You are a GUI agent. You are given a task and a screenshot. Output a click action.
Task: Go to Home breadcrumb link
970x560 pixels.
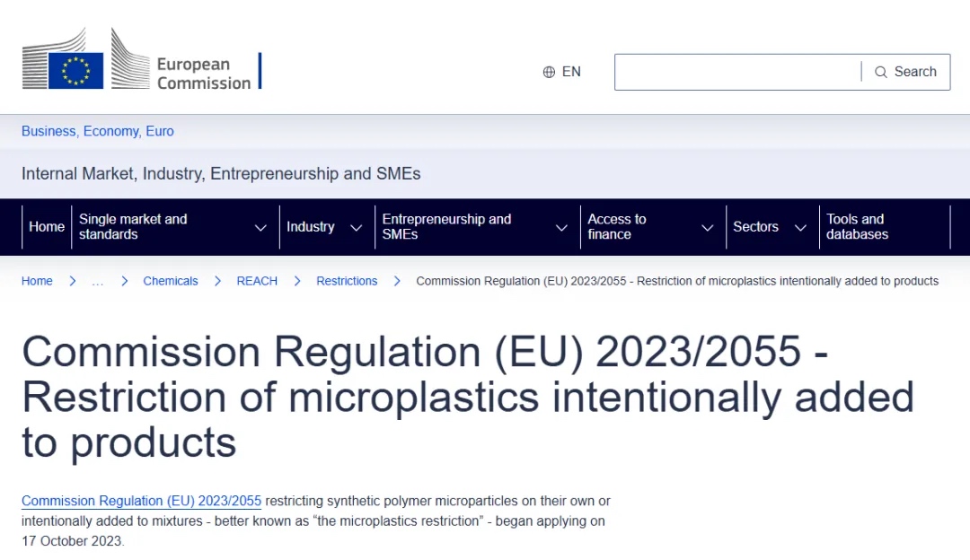(37, 281)
